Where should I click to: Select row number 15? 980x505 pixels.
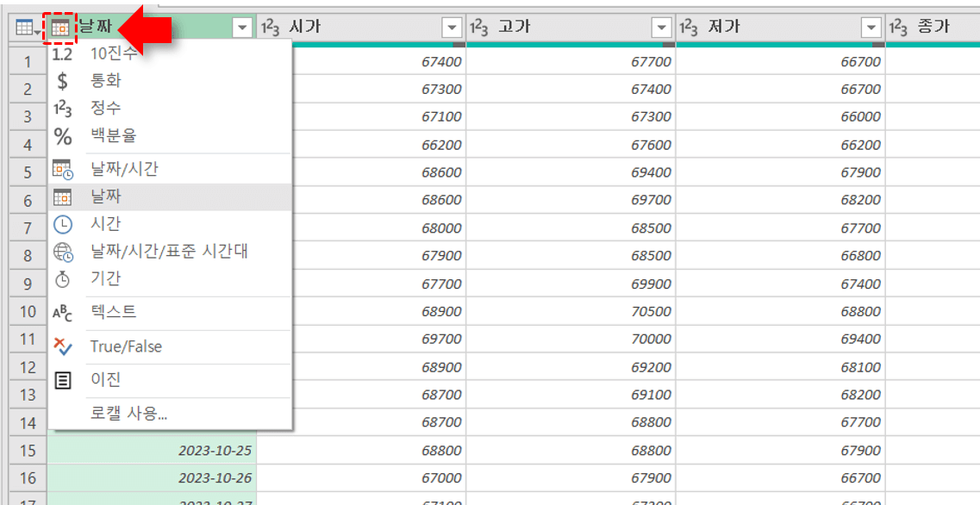coord(28,450)
